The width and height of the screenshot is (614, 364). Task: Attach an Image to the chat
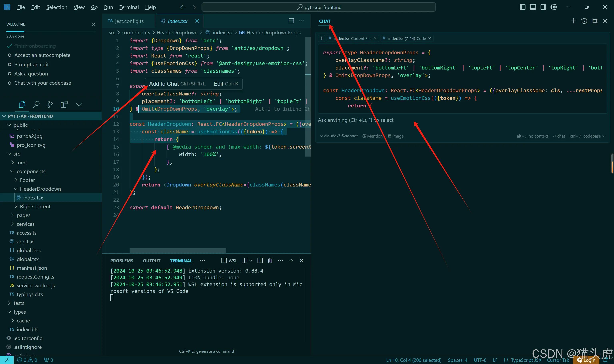395,136
